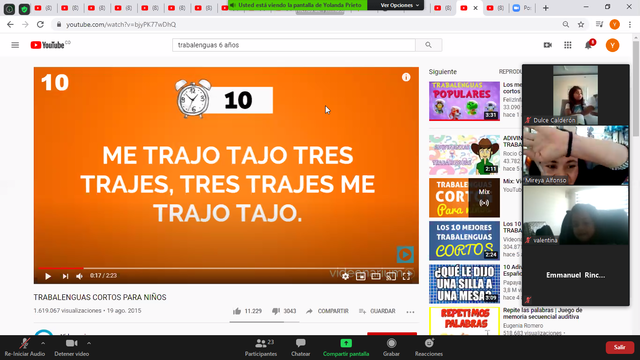Open the Chrome profile avatar
Screen dimensions: 640x360
point(614,24)
